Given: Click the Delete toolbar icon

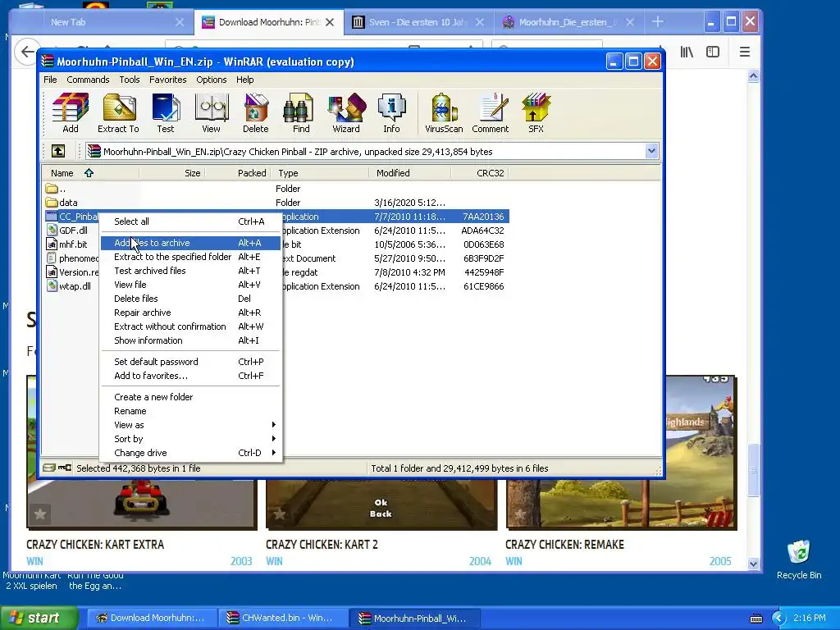Looking at the screenshot, I should (256, 113).
